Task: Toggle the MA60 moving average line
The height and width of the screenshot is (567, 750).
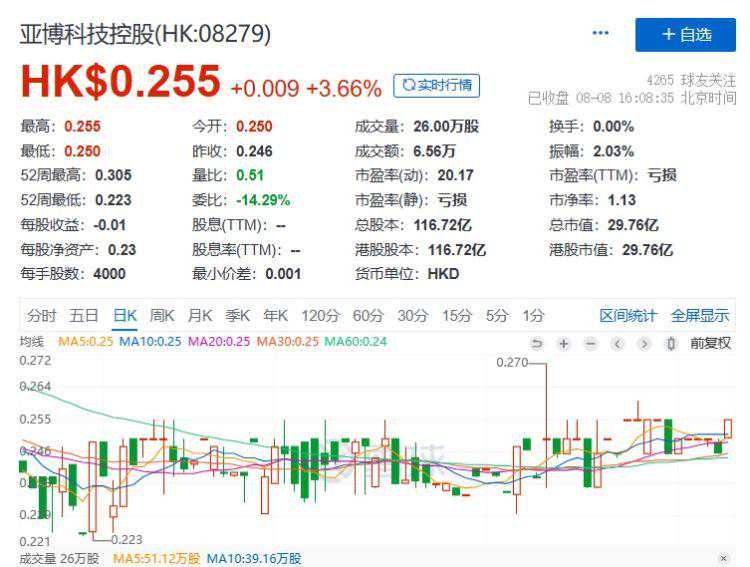Action: (x=353, y=342)
